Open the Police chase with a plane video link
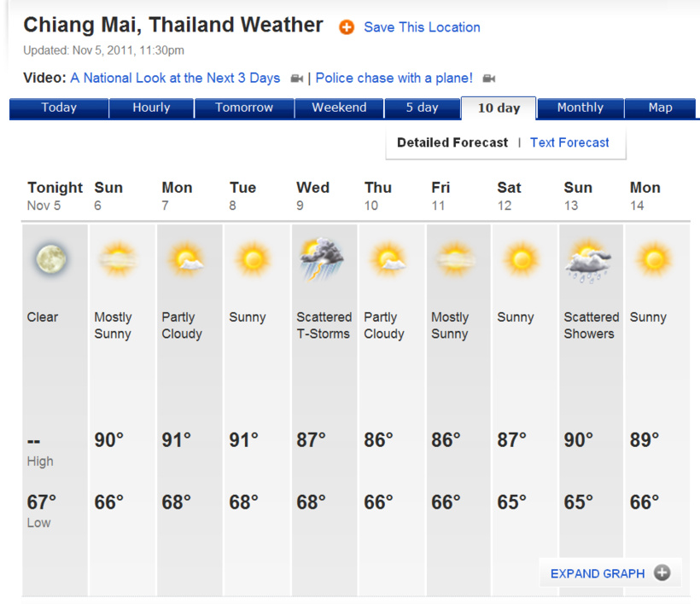 point(394,78)
